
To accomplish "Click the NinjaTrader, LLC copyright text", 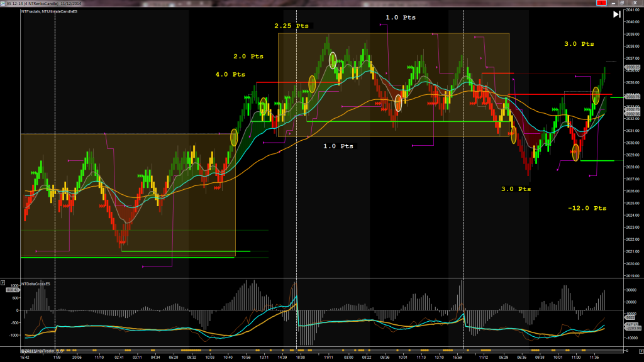I will coord(42,351).
